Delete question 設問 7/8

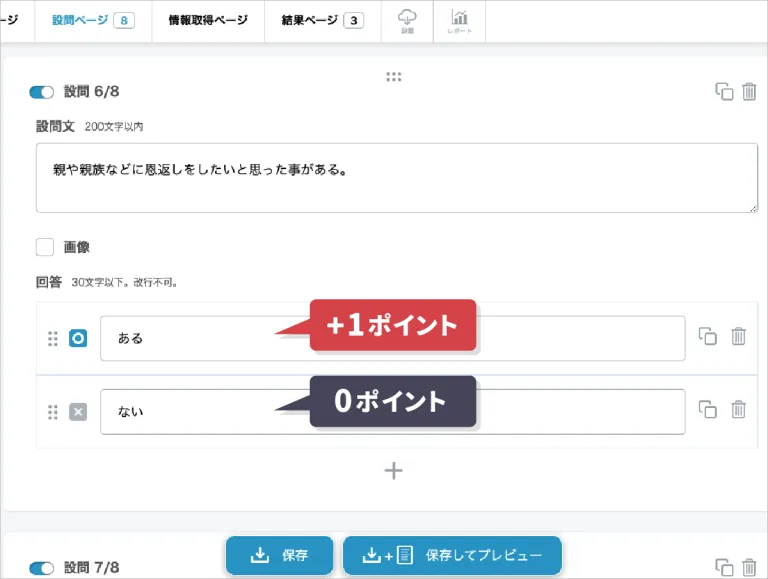click(x=749, y=567)
